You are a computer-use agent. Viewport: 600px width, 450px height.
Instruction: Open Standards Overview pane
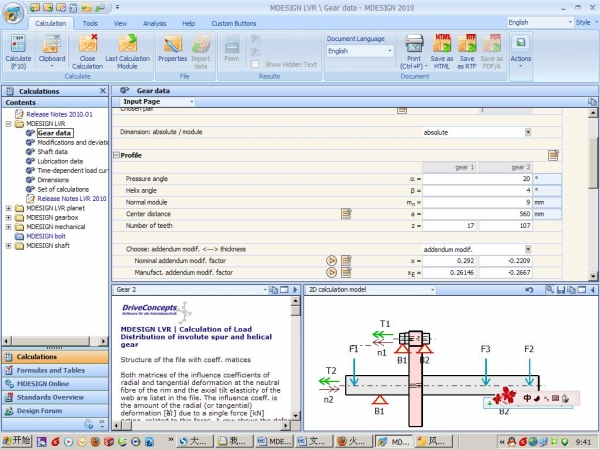[x=55, y=397]
